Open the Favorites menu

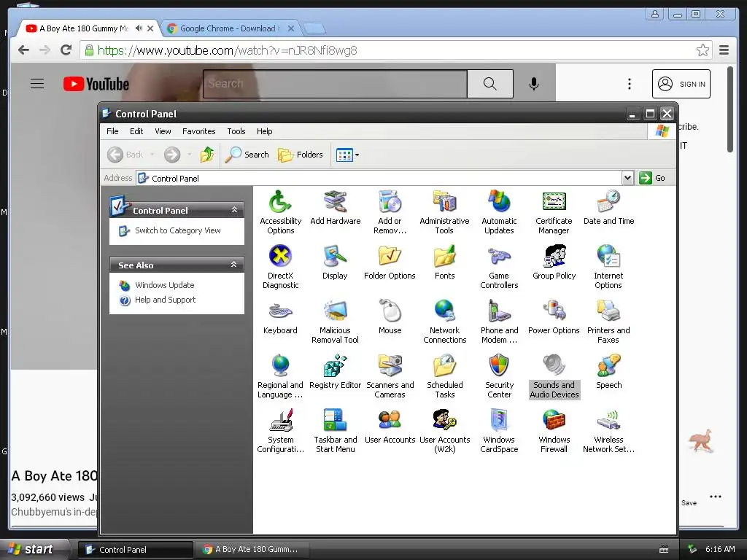coord(198,131)
